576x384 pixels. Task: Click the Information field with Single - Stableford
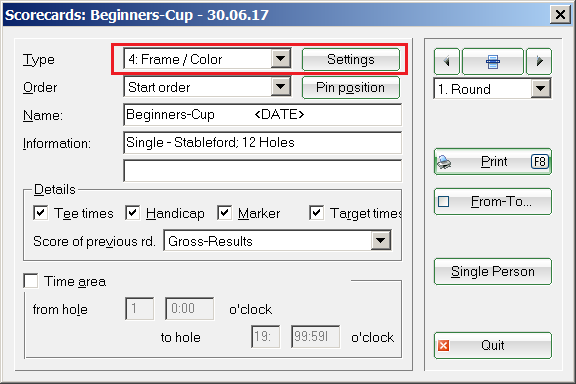pyautogui.click(x=263, y=143)
